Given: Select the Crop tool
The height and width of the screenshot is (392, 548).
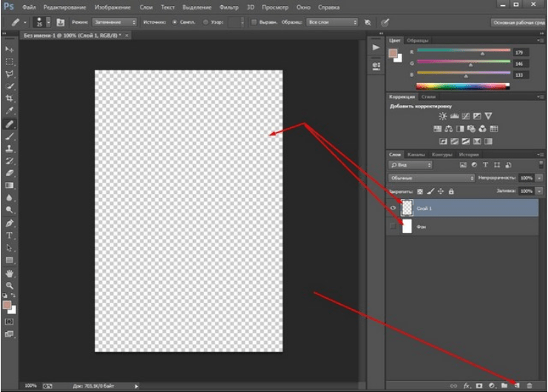Looking at the screenshot, I should [10, 98].
